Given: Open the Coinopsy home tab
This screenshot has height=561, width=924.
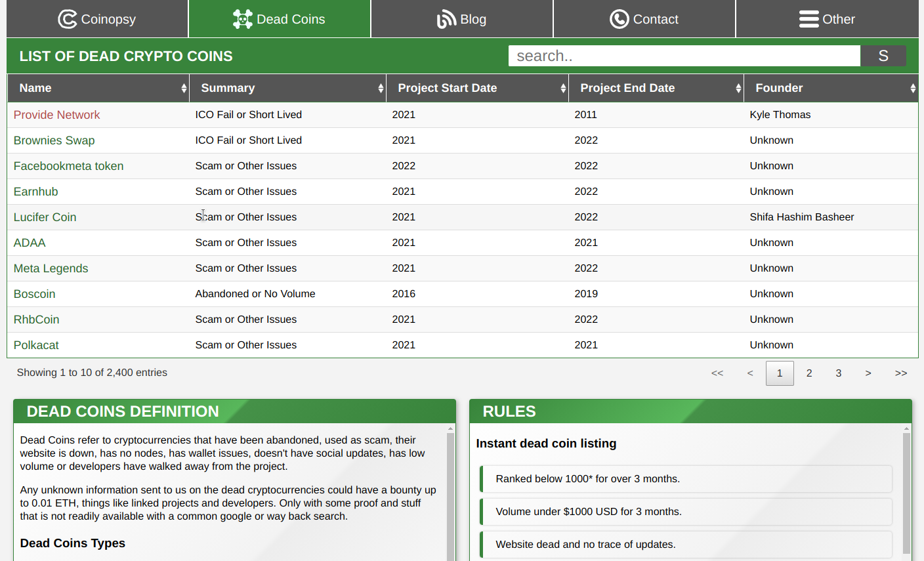Looking at the screenshot, I should coord(97,19).
